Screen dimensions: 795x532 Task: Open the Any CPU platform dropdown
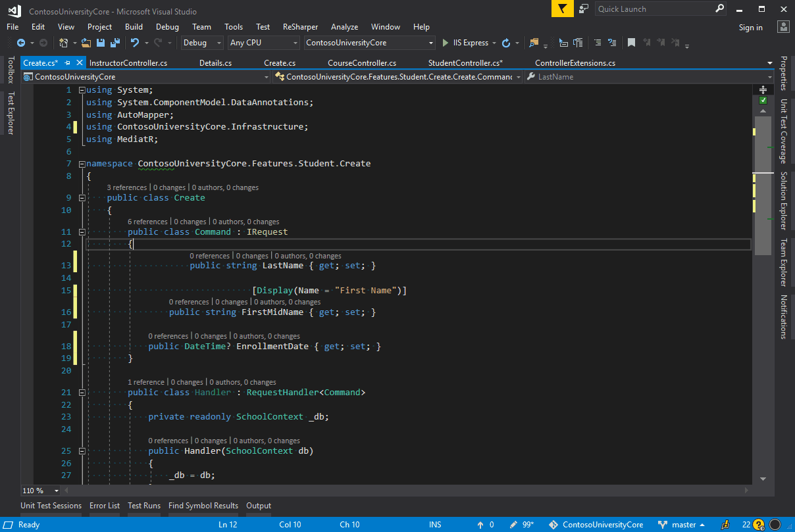[x=263, y=43]
